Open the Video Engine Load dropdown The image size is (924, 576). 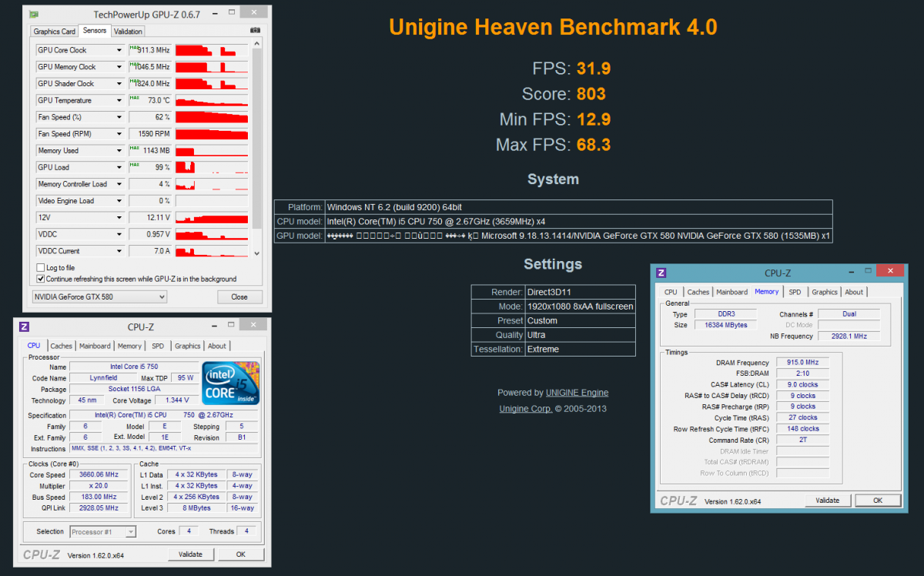tap(119, 201)
